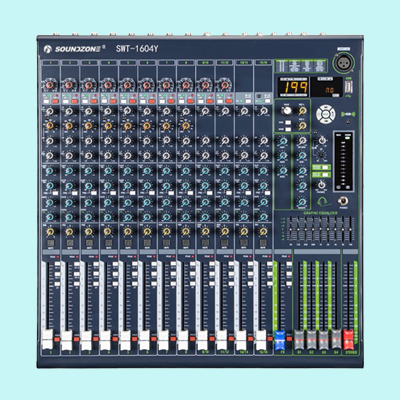
Task: Click the up arrow on the navigation pad
Action: (326, 108)
